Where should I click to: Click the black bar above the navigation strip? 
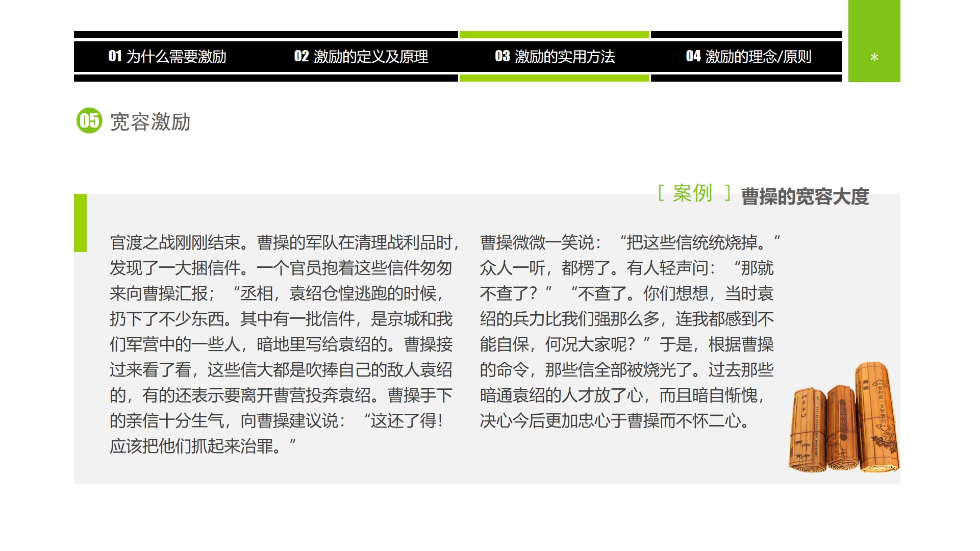click(265, 34)
